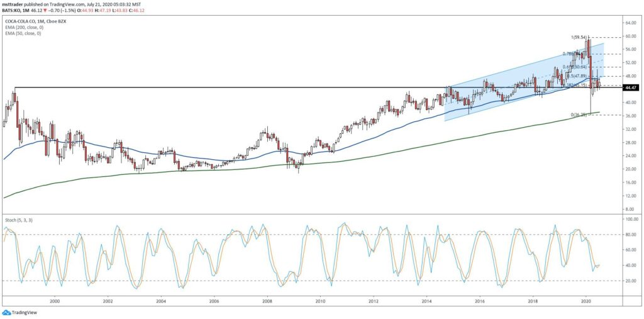Click the 2010 label on the time axis

(320, 301)
